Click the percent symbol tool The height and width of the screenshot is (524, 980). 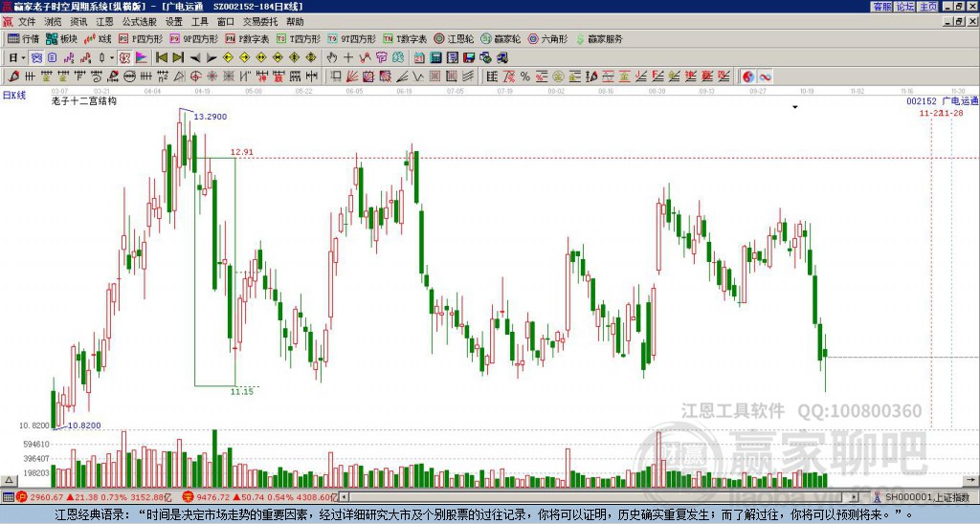tap(525, 76)
